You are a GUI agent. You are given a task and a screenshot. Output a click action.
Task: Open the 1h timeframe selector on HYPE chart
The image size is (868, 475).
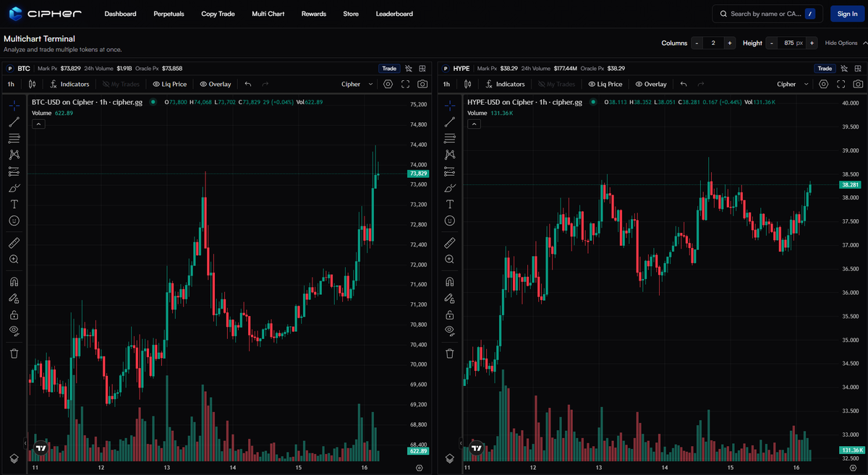tap(446, 84)
